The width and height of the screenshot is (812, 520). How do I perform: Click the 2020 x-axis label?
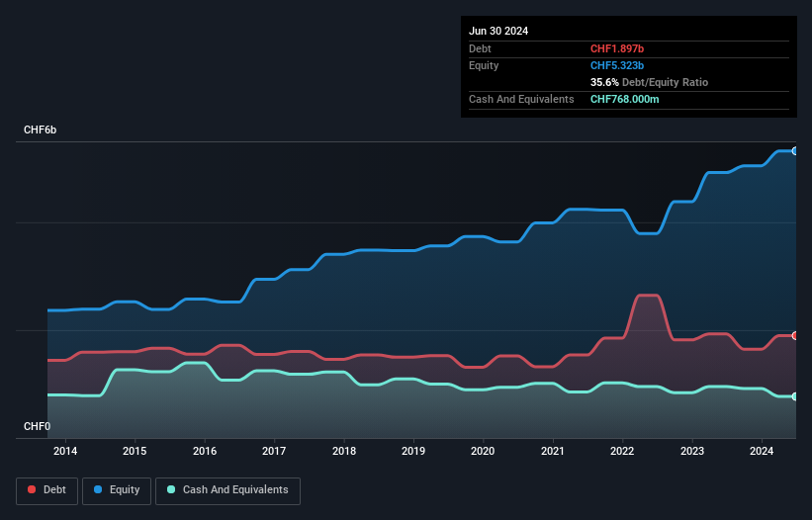click(x=483, y=451)
